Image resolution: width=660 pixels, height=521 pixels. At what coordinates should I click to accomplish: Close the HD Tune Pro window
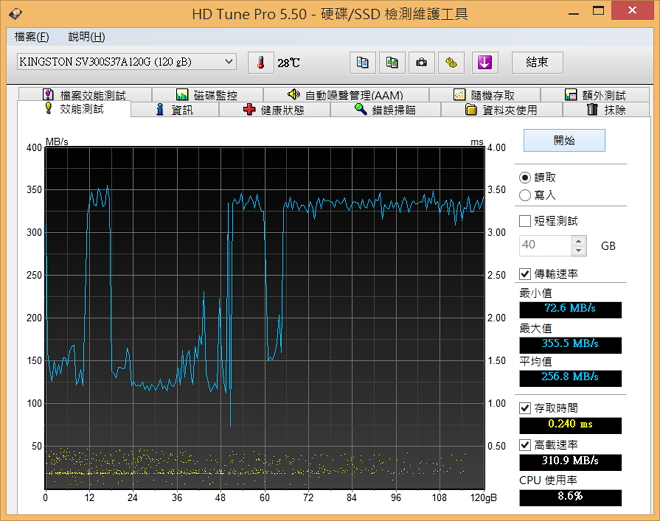[632, 11]
